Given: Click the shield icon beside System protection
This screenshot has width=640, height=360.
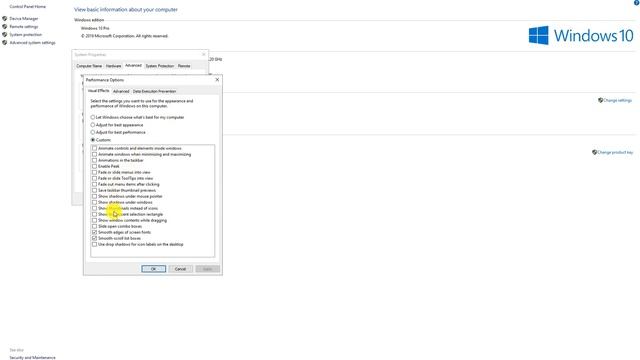Looking at the screenshot, I should (4, 35).
